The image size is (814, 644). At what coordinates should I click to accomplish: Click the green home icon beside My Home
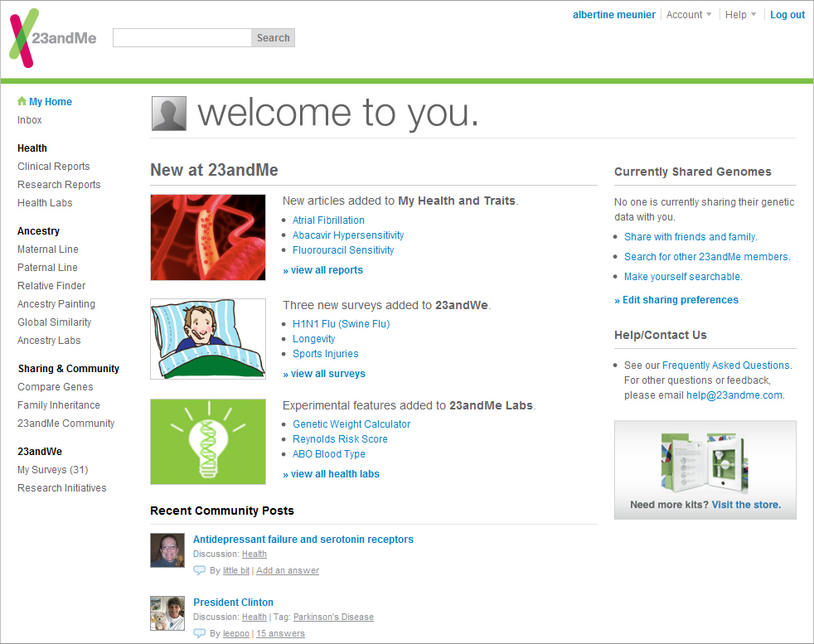pos(22,100)
